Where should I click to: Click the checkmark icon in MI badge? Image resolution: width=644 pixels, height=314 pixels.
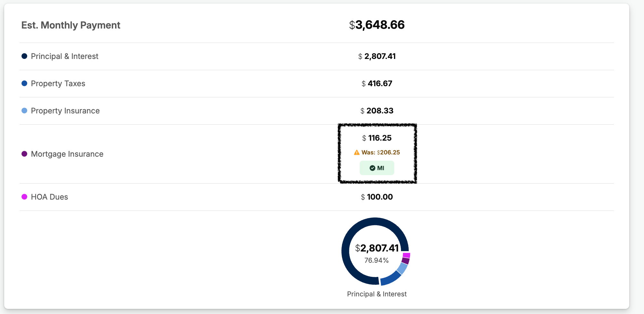(372, 168)
